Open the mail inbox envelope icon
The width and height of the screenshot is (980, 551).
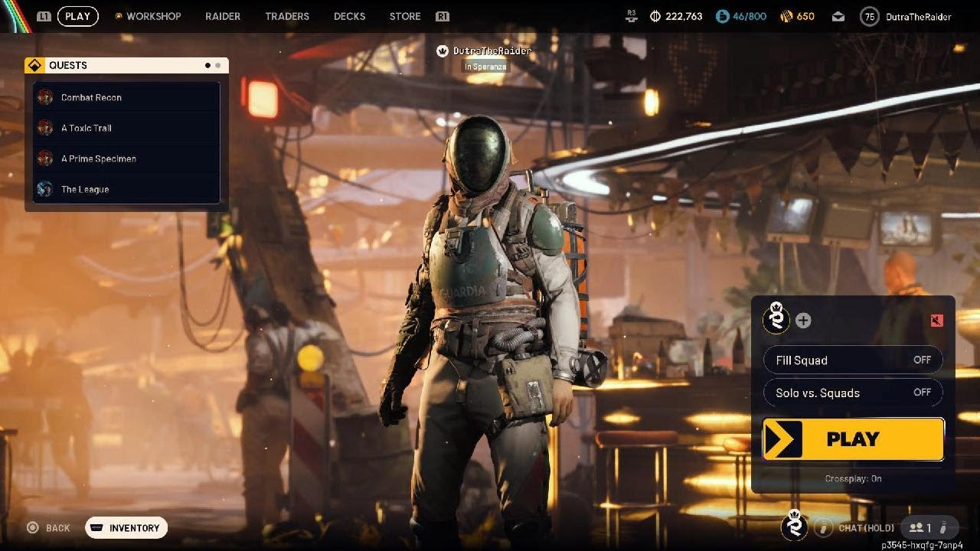838,16
